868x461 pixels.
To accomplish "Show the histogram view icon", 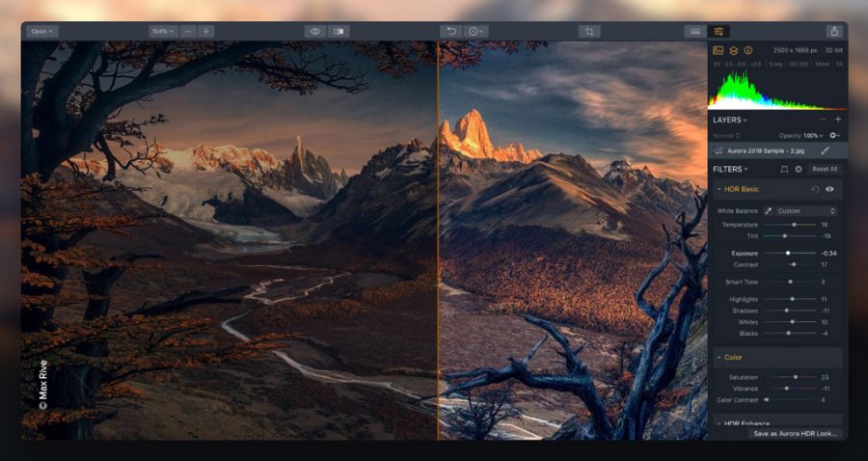I will 718,50.
